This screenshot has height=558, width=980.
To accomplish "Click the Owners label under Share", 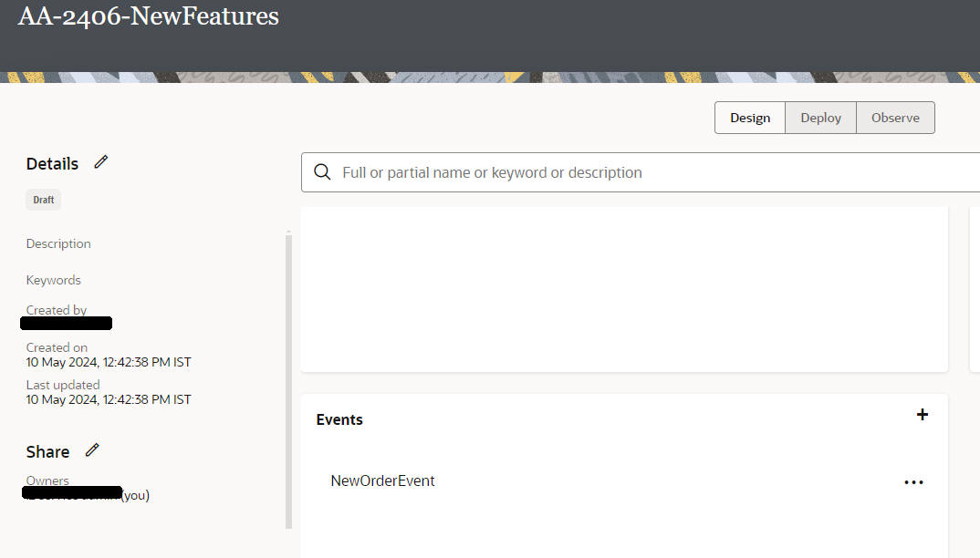I will [47, 480].
